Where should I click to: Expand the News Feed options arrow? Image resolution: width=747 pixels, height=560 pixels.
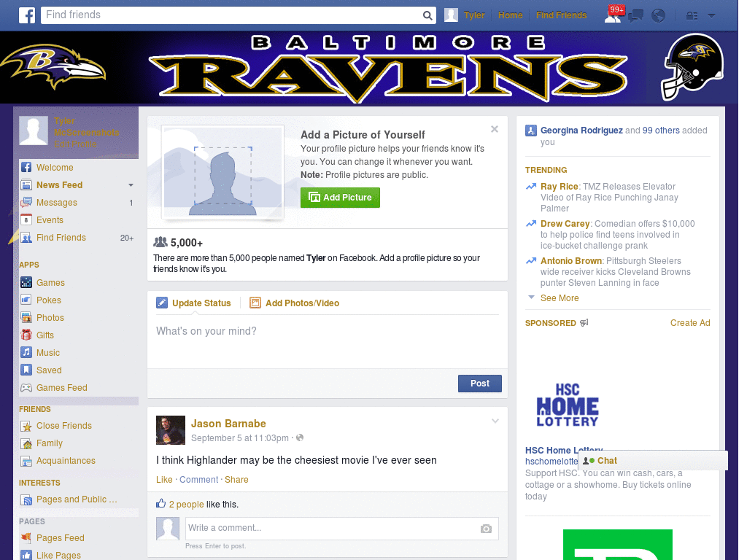[131, 184]
